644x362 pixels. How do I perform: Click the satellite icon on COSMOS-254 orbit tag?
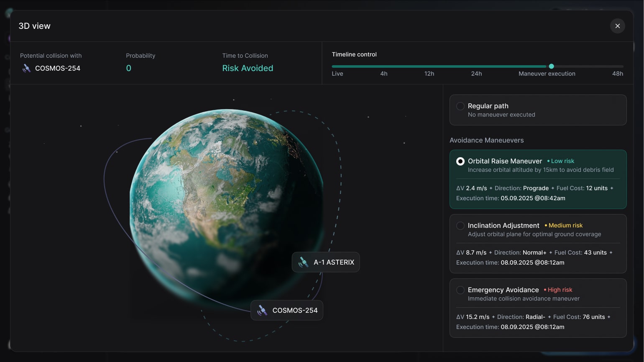tap(262, 310)
